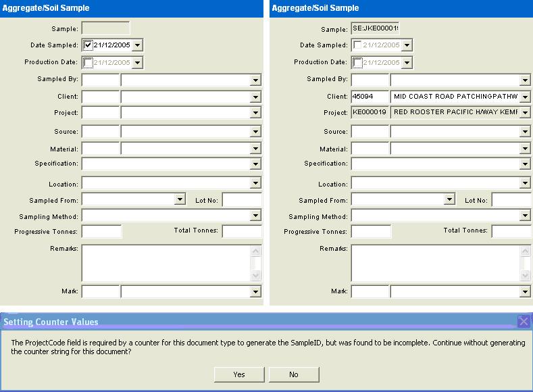Open the left form Date Sampled calendar dropdown
533x392 pixels.
[137, 45]
